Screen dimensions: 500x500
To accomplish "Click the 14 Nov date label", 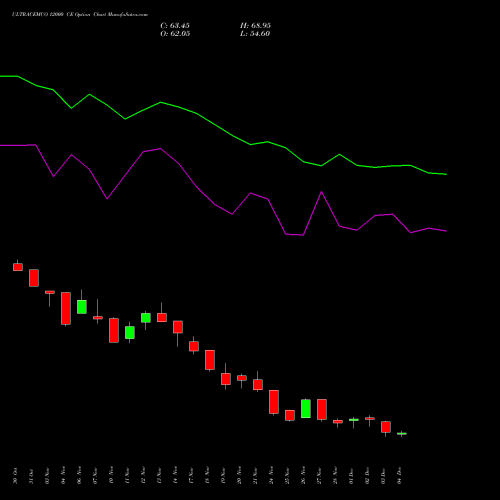I will coord(175,476).
